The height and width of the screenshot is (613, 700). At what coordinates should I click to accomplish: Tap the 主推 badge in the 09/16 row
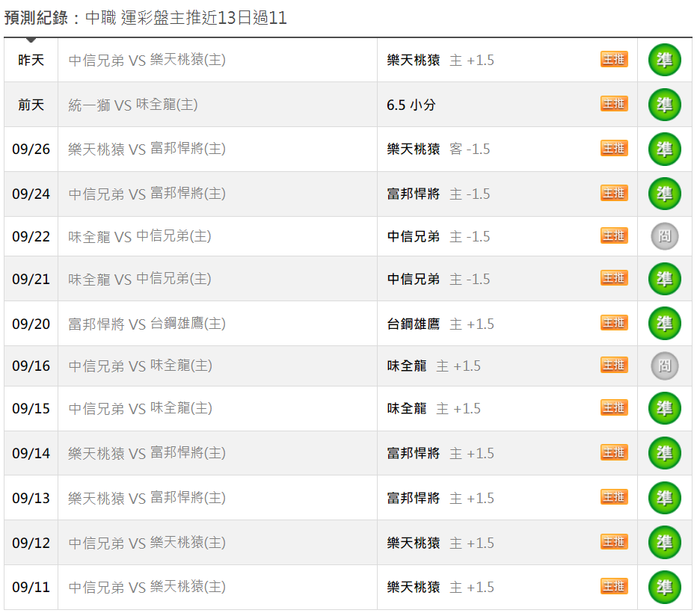click(614, 366)
